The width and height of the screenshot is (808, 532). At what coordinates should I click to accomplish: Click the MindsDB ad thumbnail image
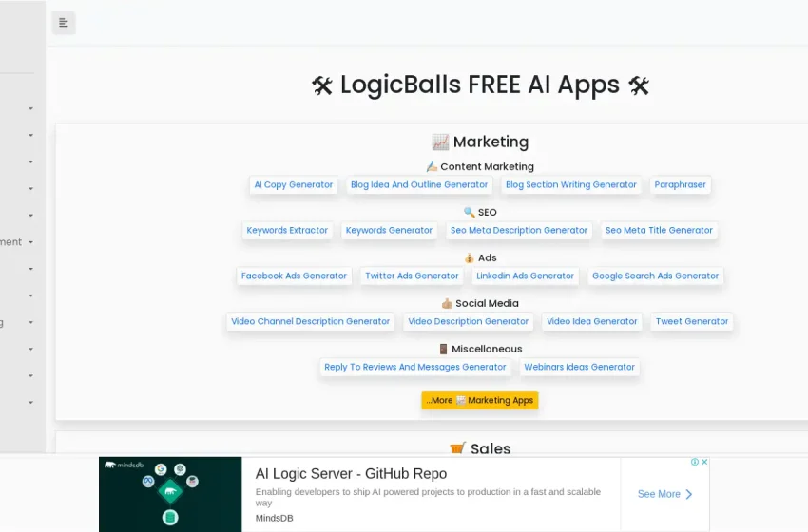[x=170, y=494]
